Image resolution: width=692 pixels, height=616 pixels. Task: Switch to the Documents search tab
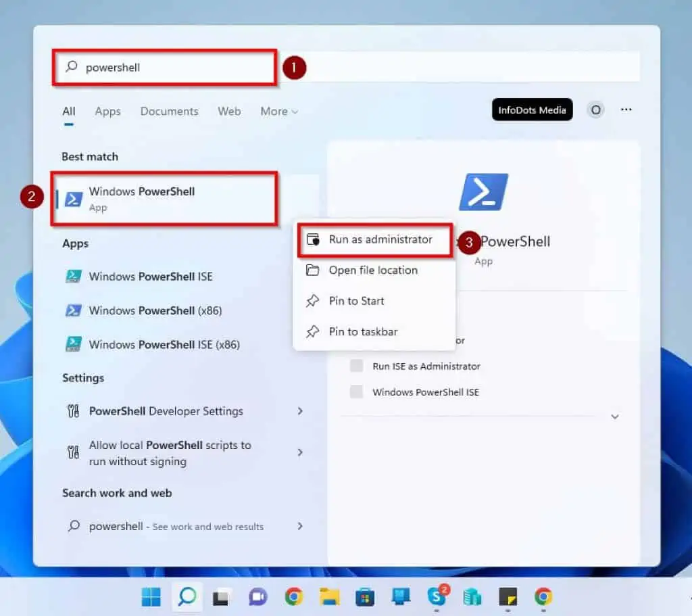169,112
